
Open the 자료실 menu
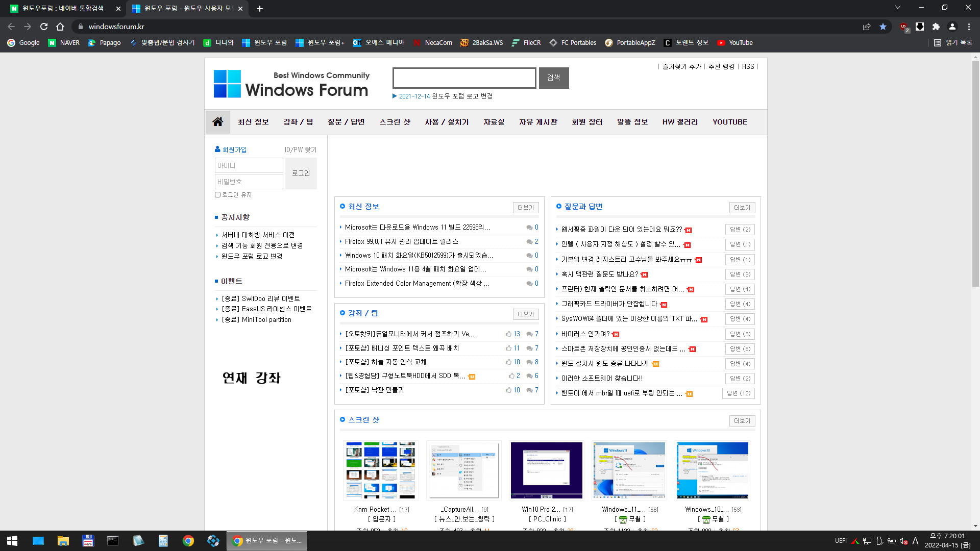point(494,122)
